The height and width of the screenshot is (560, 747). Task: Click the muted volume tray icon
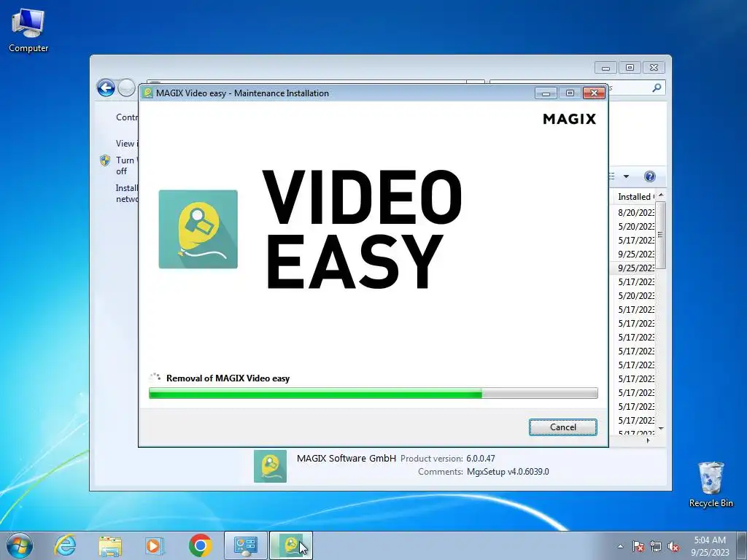pyautogui.click(x=673, y=546)
